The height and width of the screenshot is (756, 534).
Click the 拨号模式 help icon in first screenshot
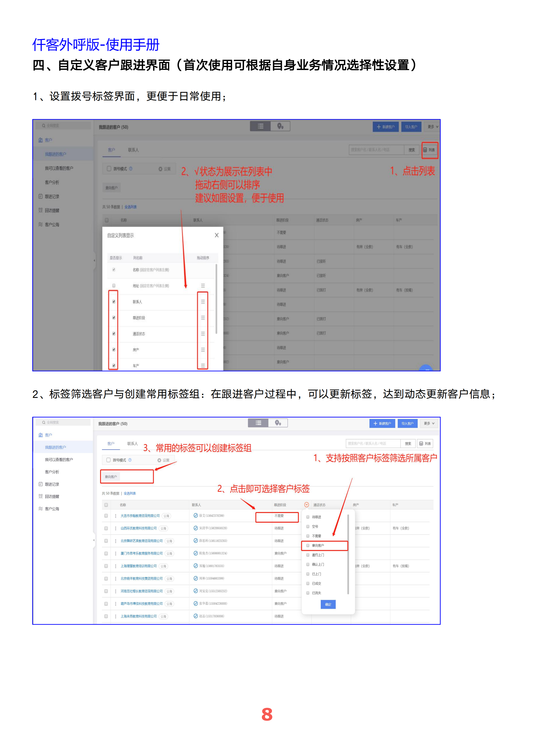131,168
